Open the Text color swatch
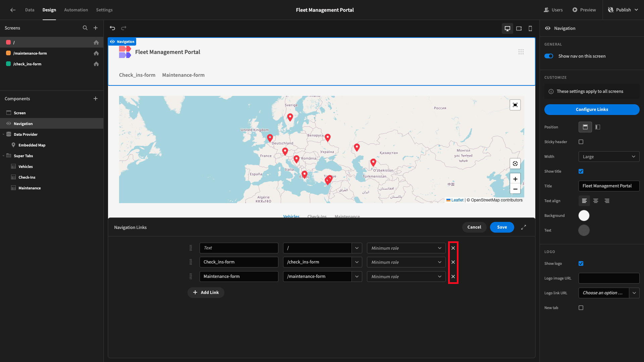Screen dimensions: 644x362 pyautogui.click(x=584, y=230)
